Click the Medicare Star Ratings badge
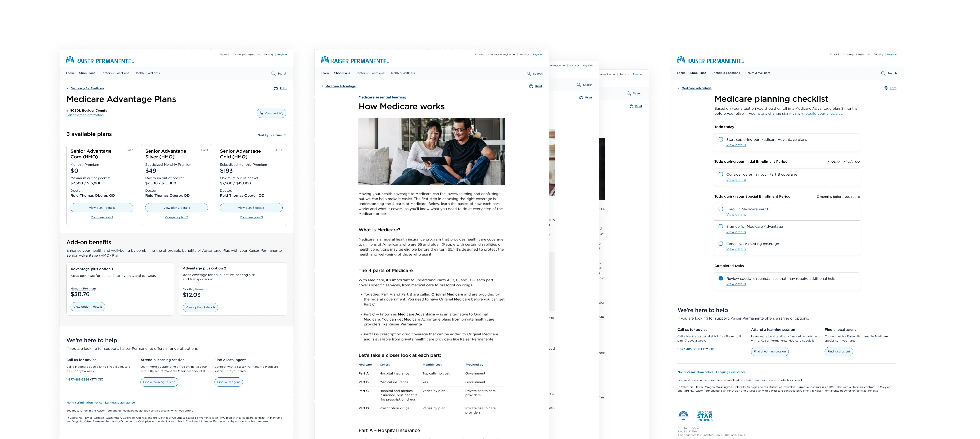This screenshot has height=439, width=980. click(705, 416)
